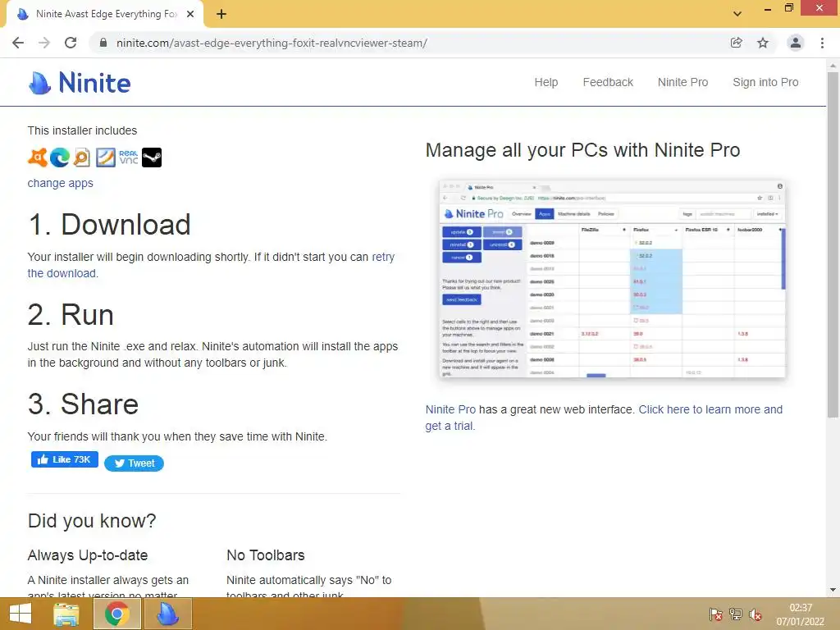Click the change apps link
The image size is (840, 630).
click(61, 183)
